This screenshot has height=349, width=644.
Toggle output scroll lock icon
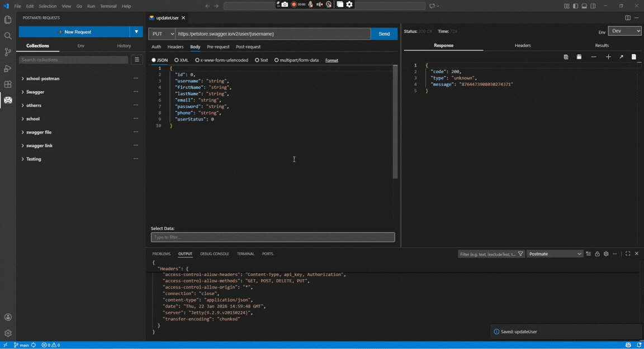597,254
